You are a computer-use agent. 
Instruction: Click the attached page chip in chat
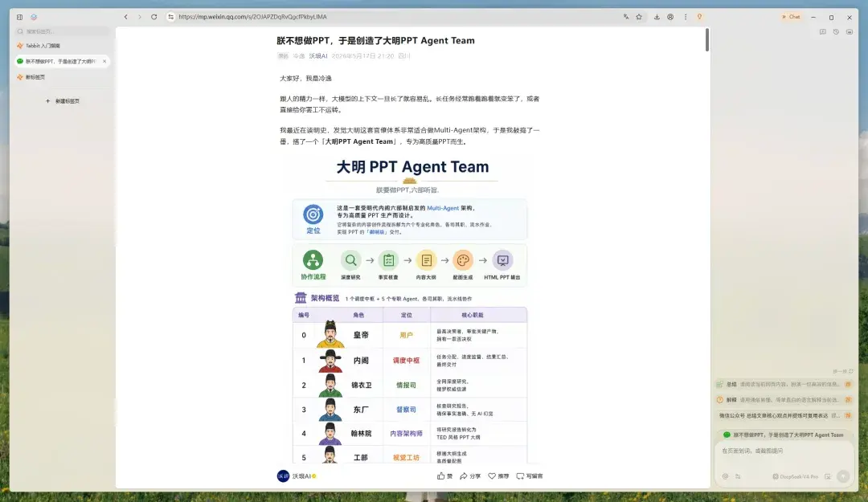coord(784,435)
